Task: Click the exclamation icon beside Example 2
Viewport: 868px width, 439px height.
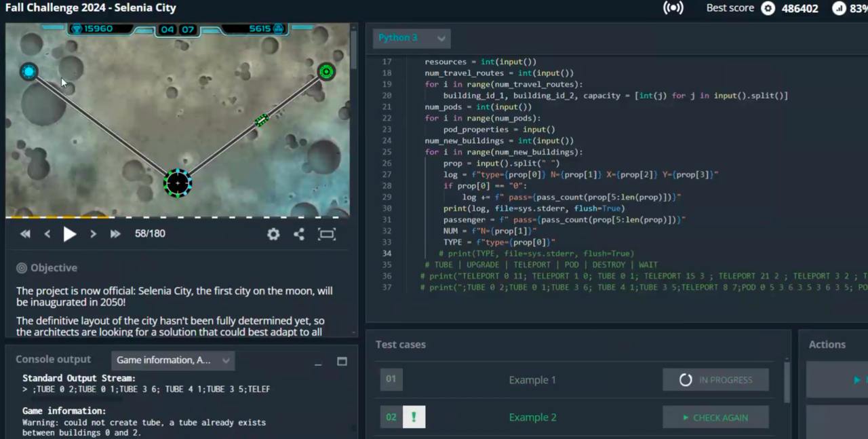Action: pos(414,417)
